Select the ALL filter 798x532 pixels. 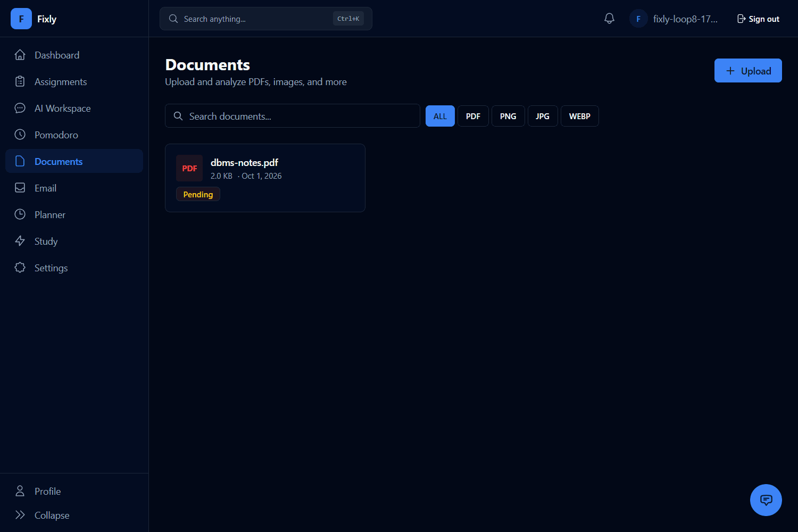coord(440,116)
